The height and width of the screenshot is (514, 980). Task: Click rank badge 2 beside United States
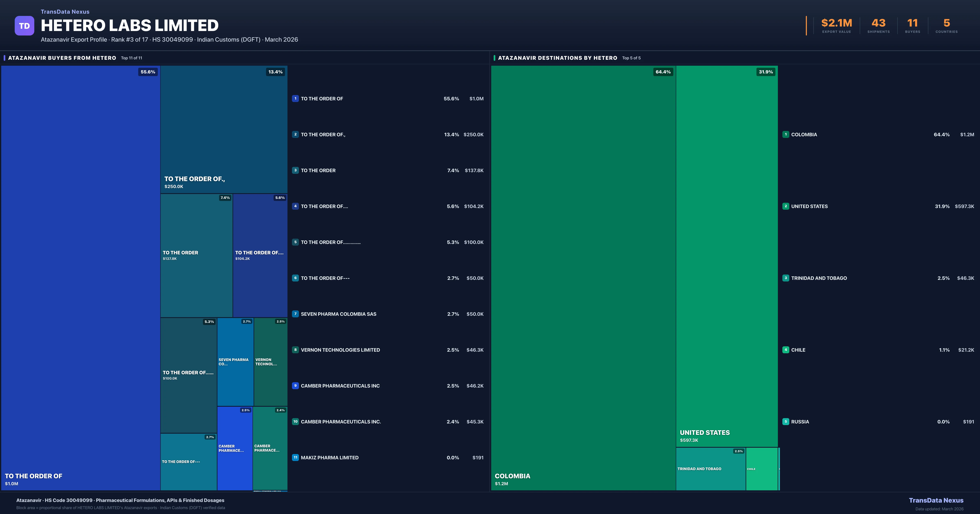pos(786,206)
